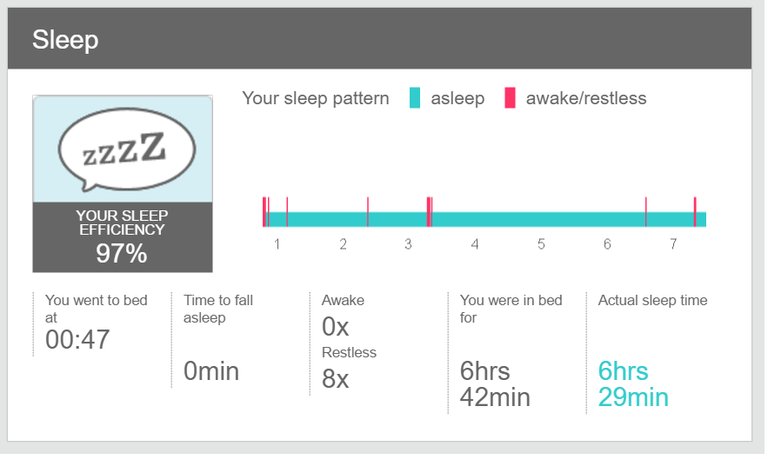Screen dimensions: 768x459
Task: Click the 0min time to fall asleep value
Action: 212,371
